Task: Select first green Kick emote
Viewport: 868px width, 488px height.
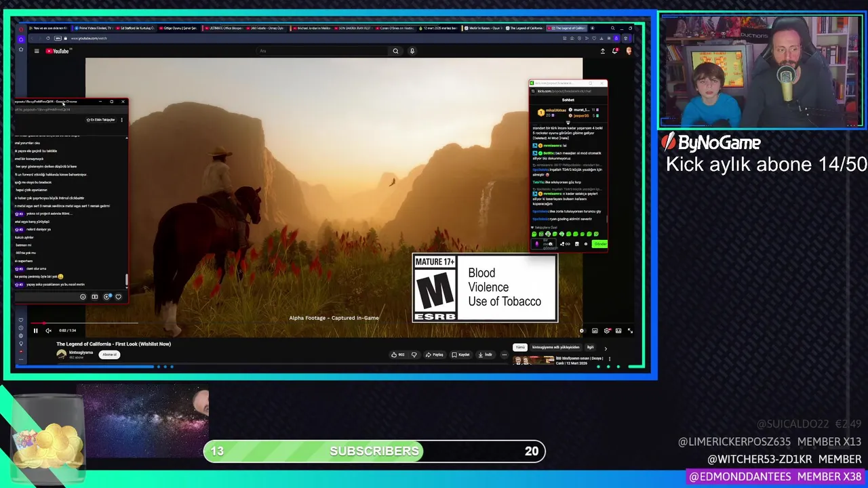Action: (x=535, y=235)
